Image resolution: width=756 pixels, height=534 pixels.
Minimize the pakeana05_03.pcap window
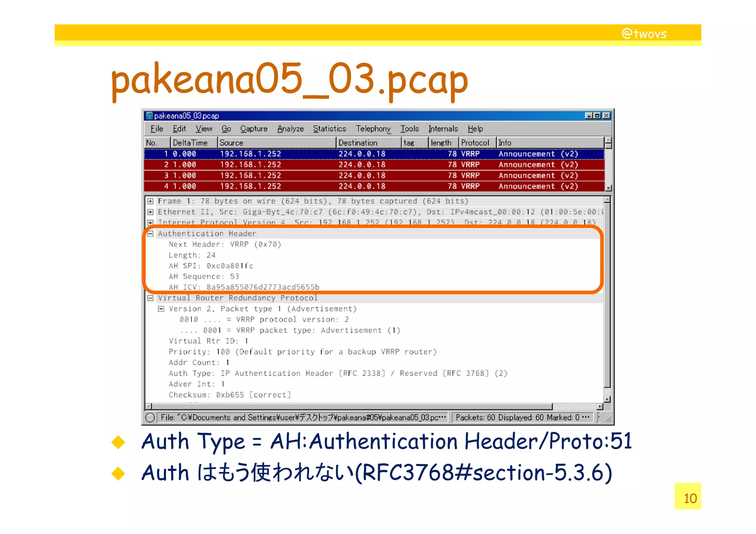(x=588, y=116)
